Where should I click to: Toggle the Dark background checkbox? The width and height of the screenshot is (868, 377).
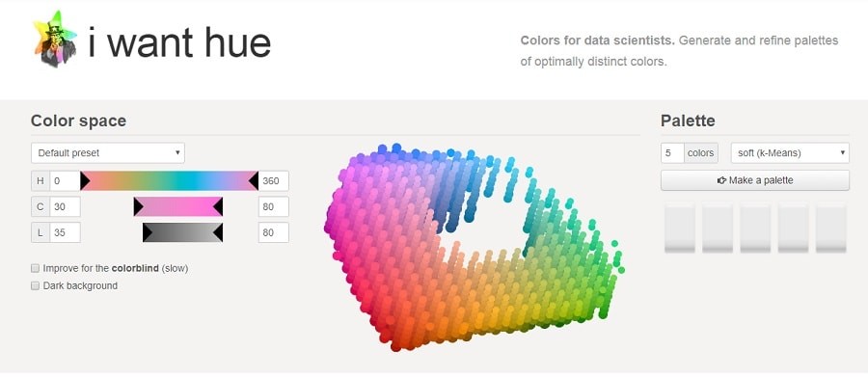click(x=36, y=286)
